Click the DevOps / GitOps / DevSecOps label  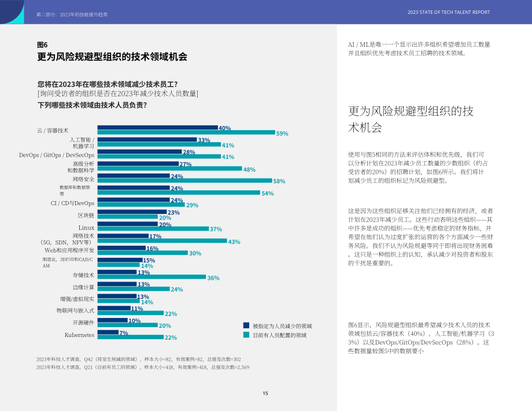pyautogui.click(x=57, y=155)
